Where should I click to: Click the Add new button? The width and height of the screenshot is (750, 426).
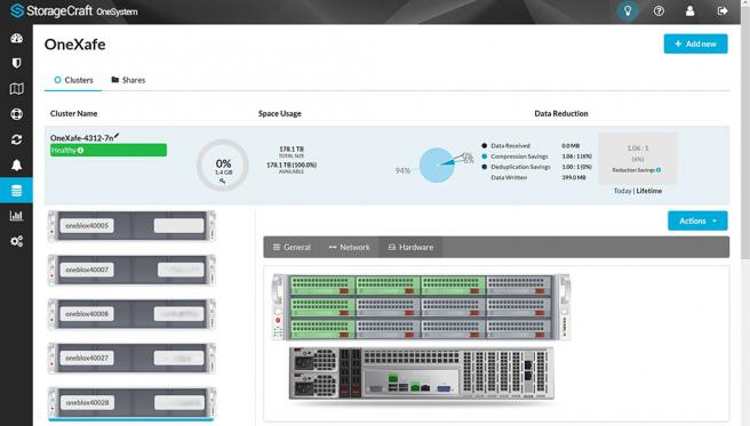695,44
